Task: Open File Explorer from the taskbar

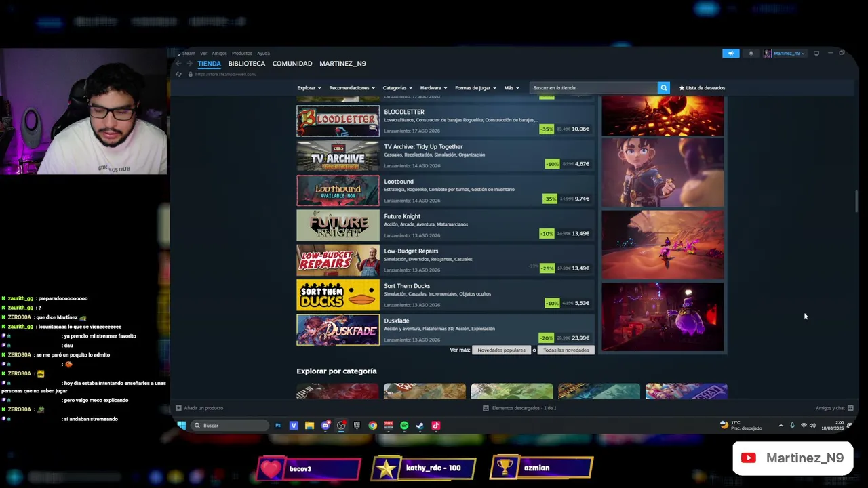Action: pyautogui.click(x=309, y=426)
